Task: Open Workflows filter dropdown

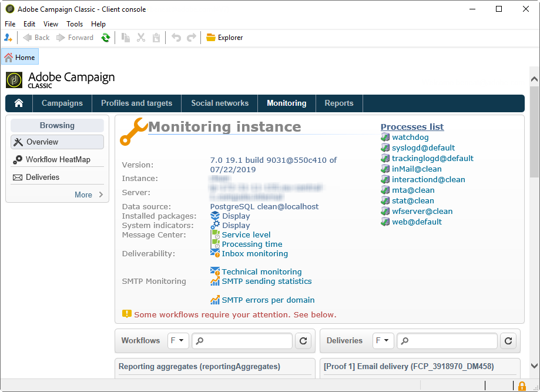Action: [x=178, y=341]
